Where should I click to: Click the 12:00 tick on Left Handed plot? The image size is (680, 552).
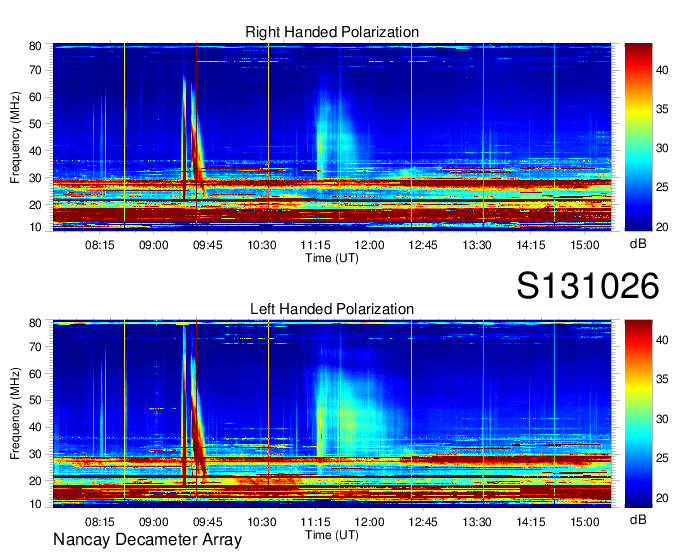(369, 522)
